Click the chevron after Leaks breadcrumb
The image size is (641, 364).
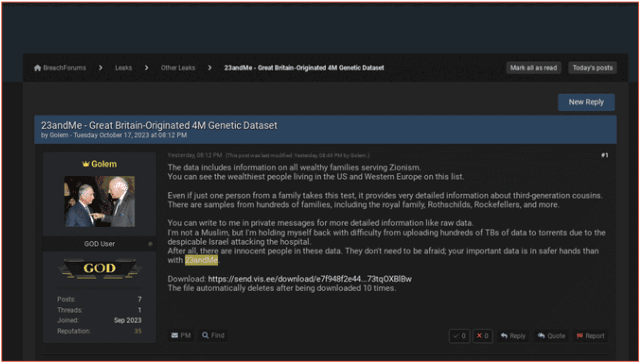[x=146, y=68]
